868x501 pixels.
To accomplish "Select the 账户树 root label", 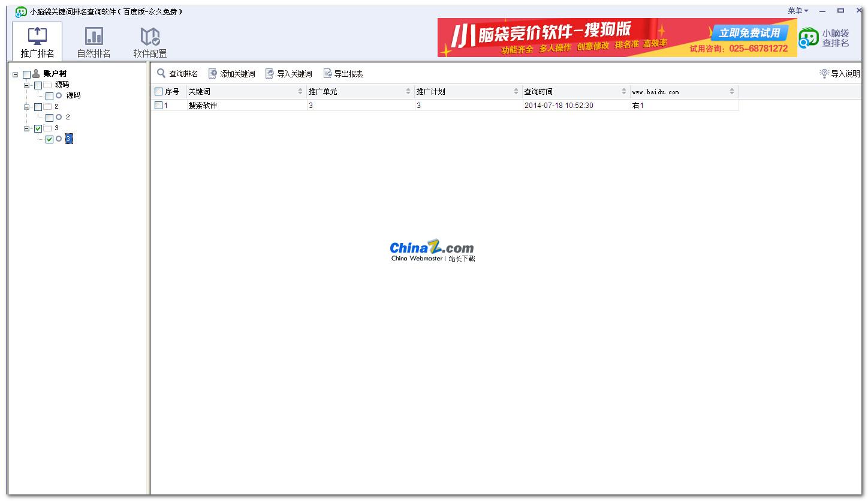I will 55,74.
